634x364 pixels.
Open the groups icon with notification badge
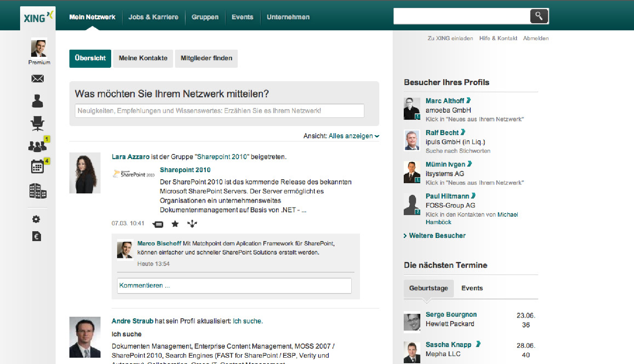[x=37, y=146]
